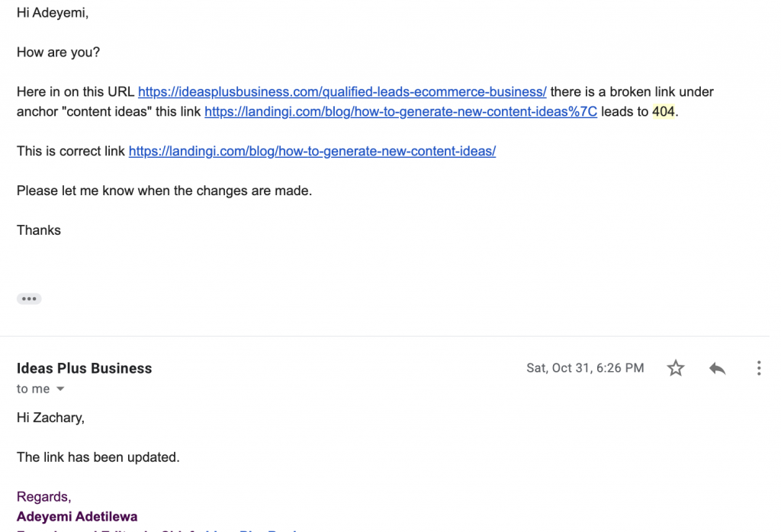
Task: Click 'The link has been updated.' text
Action: tap(98, 457)
